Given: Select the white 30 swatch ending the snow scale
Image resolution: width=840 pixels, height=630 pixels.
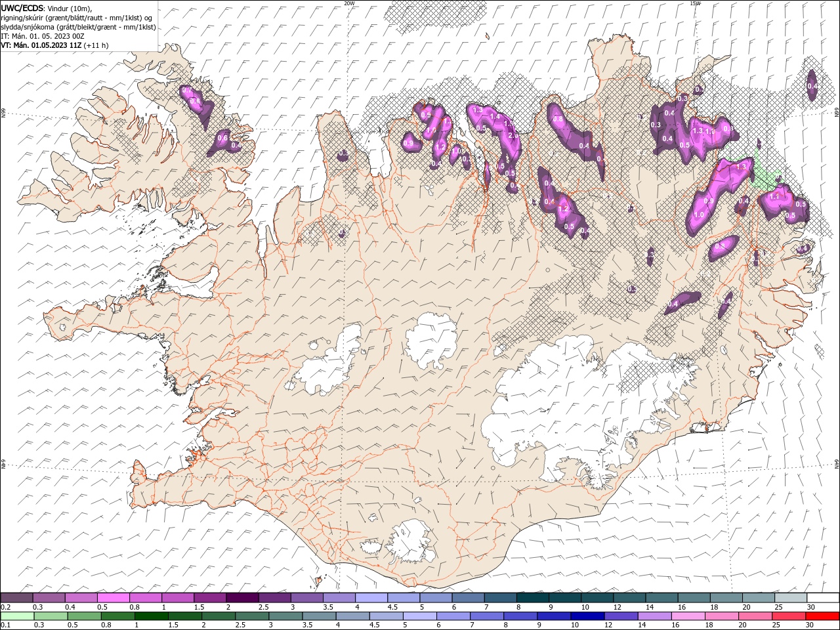Looking at the screenshot, I should point(823,598).
